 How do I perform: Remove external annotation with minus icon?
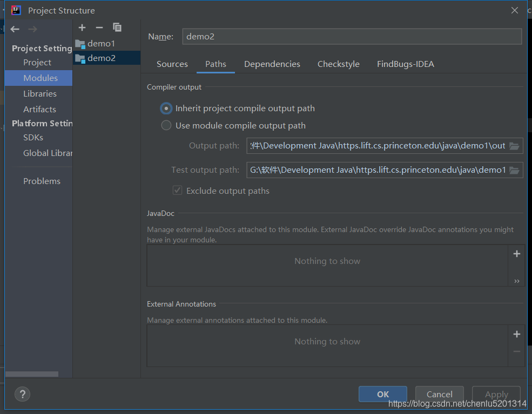click(517, 351)
